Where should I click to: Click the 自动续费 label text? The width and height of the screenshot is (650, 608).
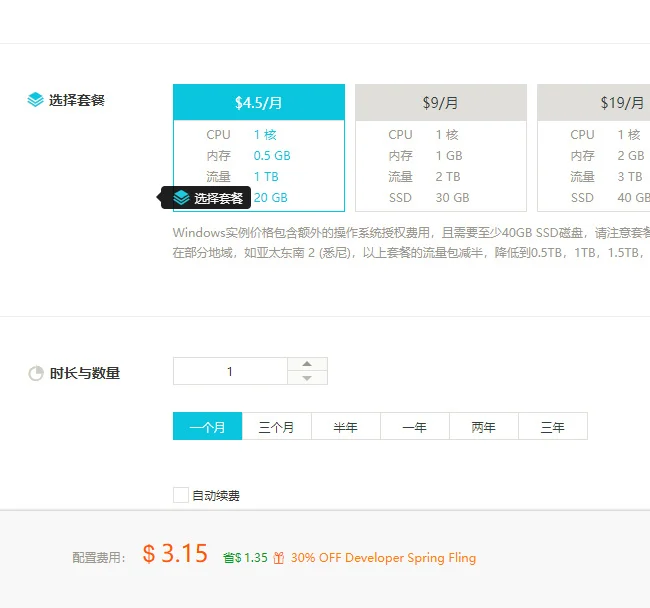(216, 495)
